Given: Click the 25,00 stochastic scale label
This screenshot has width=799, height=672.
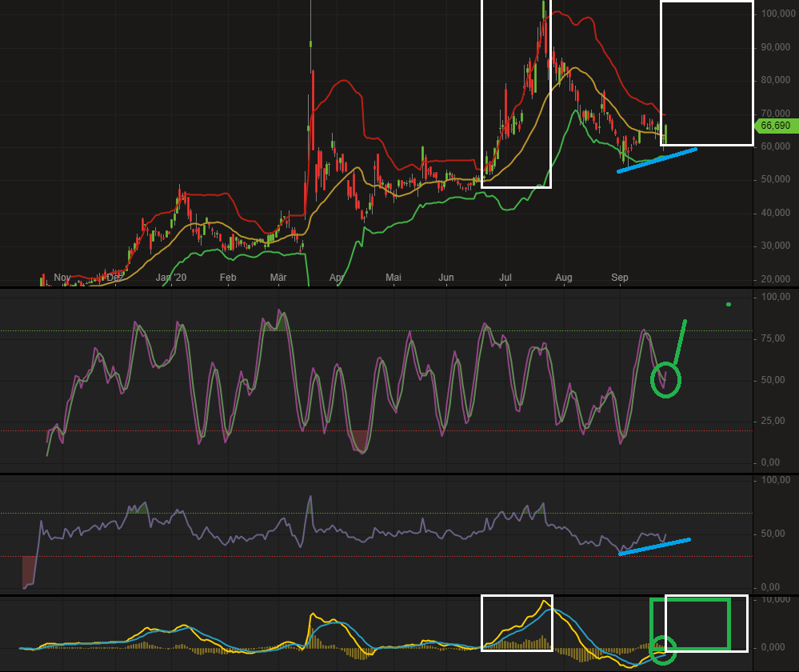Looking at the screenshot, I should pos(773,421).
